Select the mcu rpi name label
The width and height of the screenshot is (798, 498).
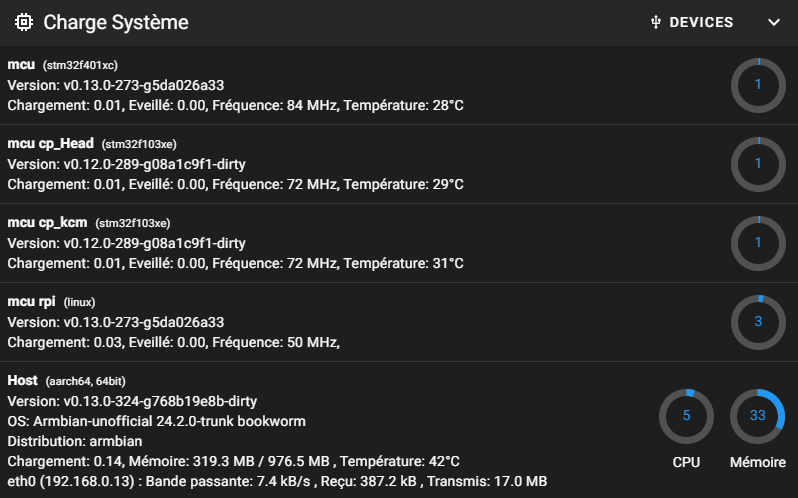[31, 301]
